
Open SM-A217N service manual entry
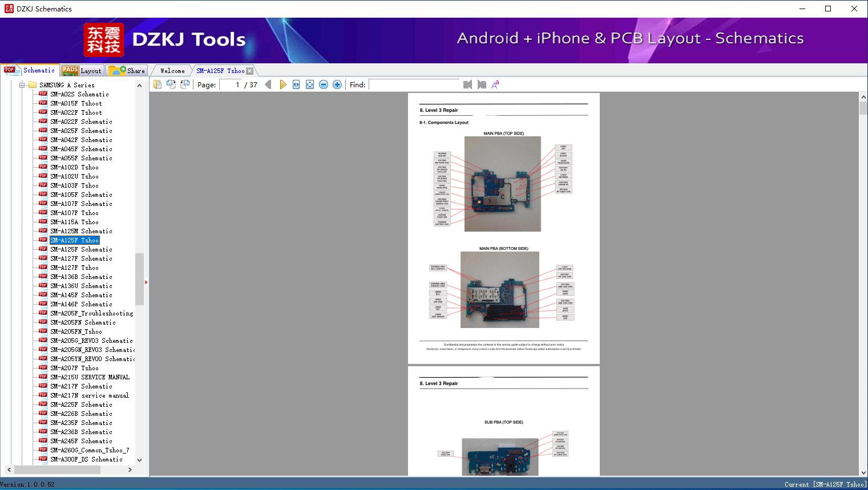[x=90, y=395]
